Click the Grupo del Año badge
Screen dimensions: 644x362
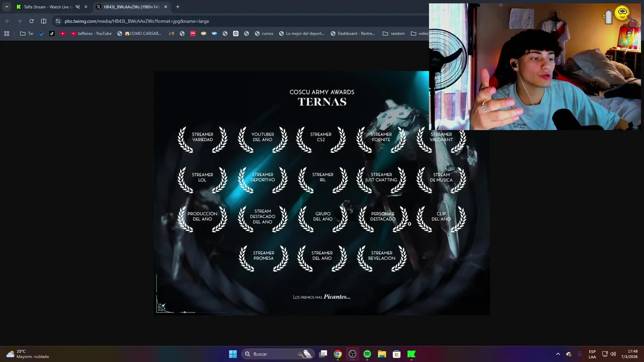[323, 219]
